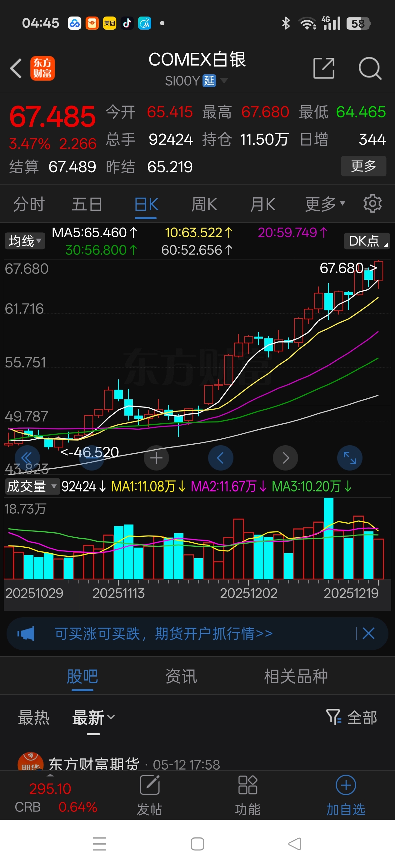The height and width of the screenshot is (868, 395).
Task: Add to watchlist via 加自选
Action: (x=346, y=795)
